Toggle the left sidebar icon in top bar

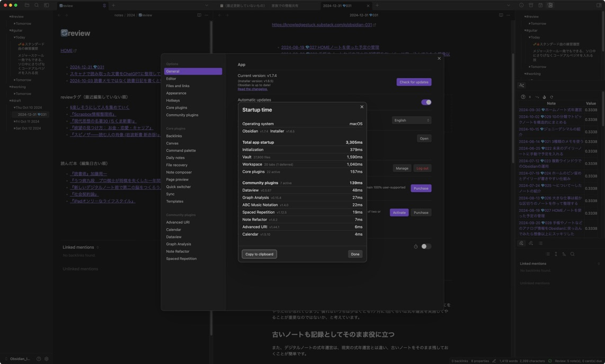(46, 5)
